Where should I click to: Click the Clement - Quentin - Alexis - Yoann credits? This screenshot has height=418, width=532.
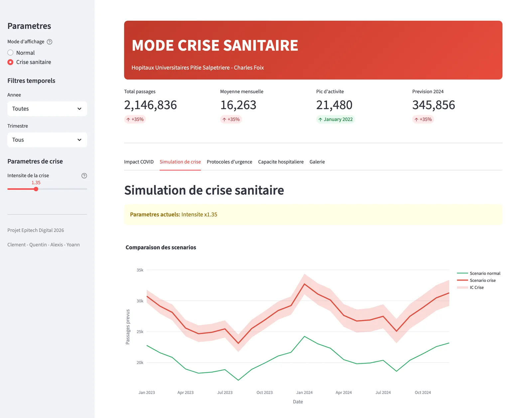pos(44,245)
